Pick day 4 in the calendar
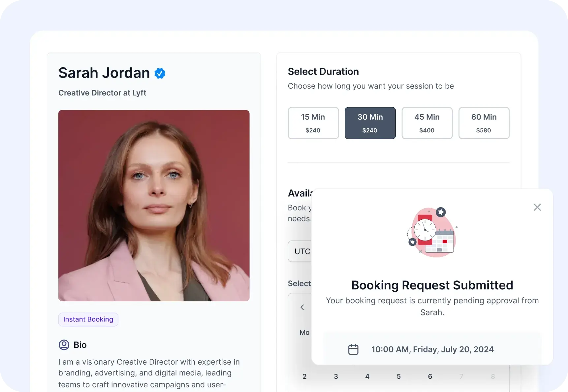This screenshot has height=392, width=568. (x=367, y=376)
